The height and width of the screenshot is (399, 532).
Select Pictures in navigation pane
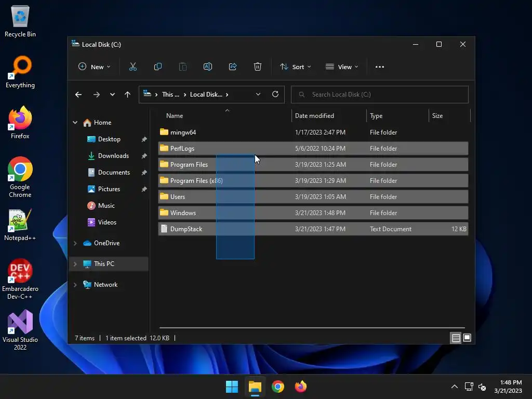[x=109, y=189]
